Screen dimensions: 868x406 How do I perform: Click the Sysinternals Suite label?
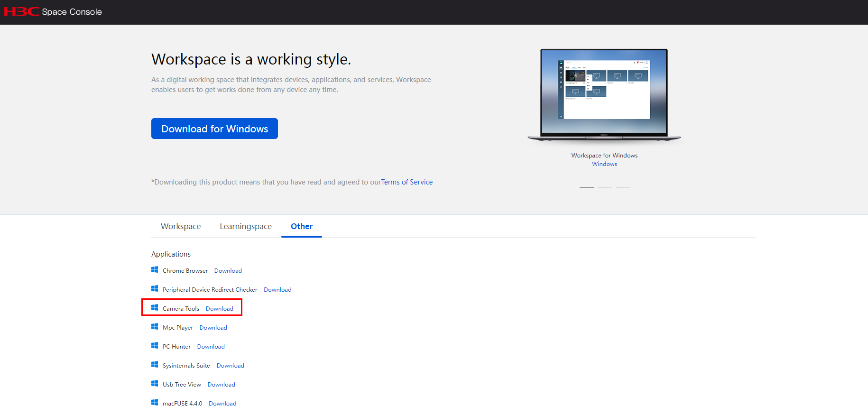[186, 366]
